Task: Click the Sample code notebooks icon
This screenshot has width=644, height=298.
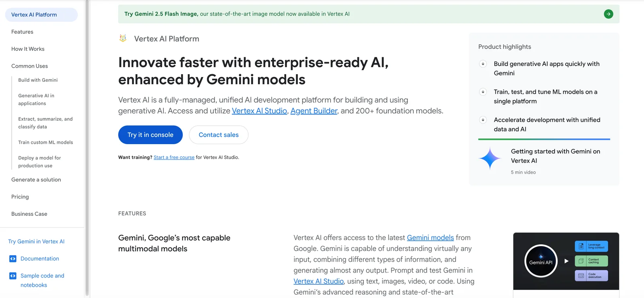Action: 13,276
